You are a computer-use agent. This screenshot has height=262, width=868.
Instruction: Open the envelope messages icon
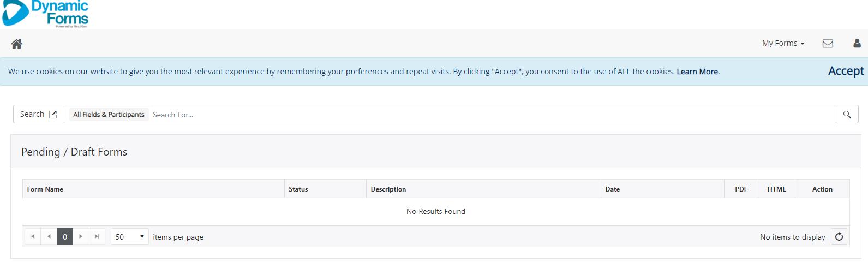coord(828,44)
